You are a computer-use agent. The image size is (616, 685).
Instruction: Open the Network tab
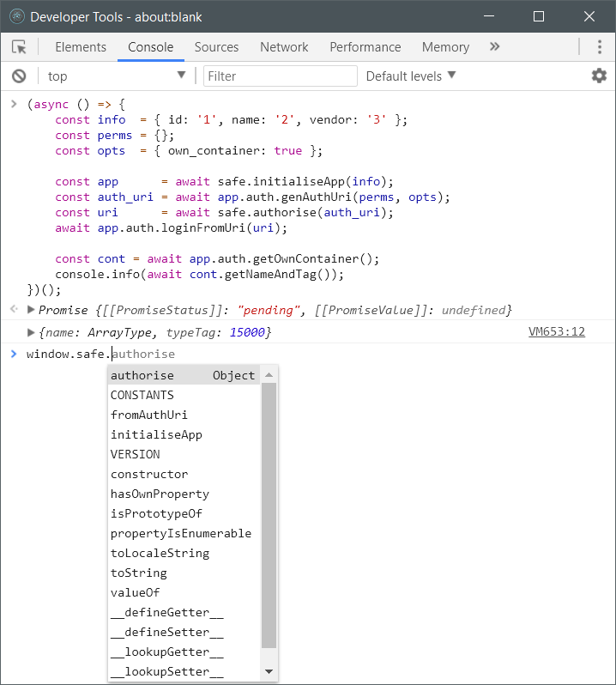[284, 47]
